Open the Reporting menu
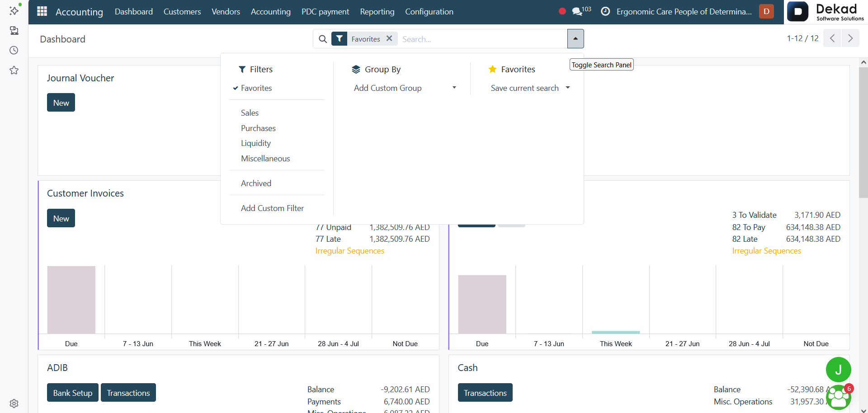The width and height of the screenshot is (868, 413). coord(377,12)
